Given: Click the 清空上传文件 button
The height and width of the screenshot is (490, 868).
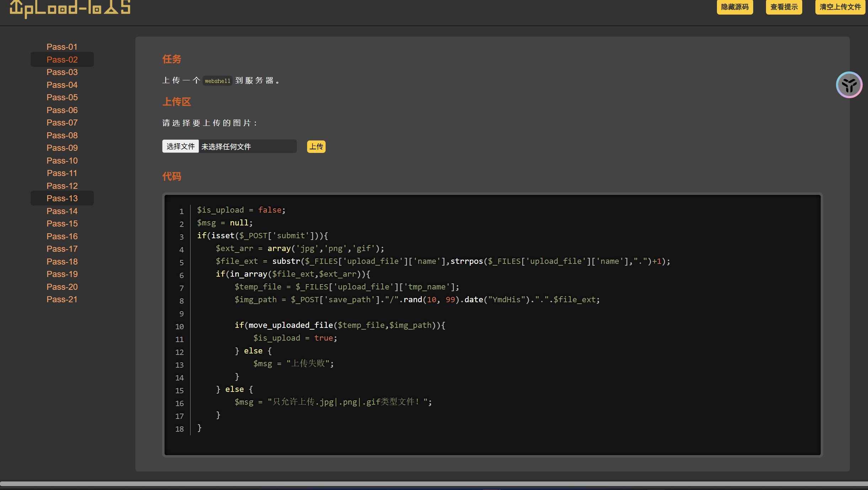Looking at the screenshot, I should click(x=840, y=7).
